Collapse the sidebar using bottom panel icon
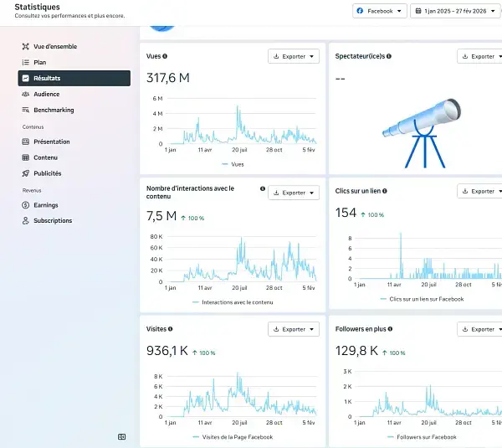The height and width of the screenshot is (448, 502). (121, 436)
